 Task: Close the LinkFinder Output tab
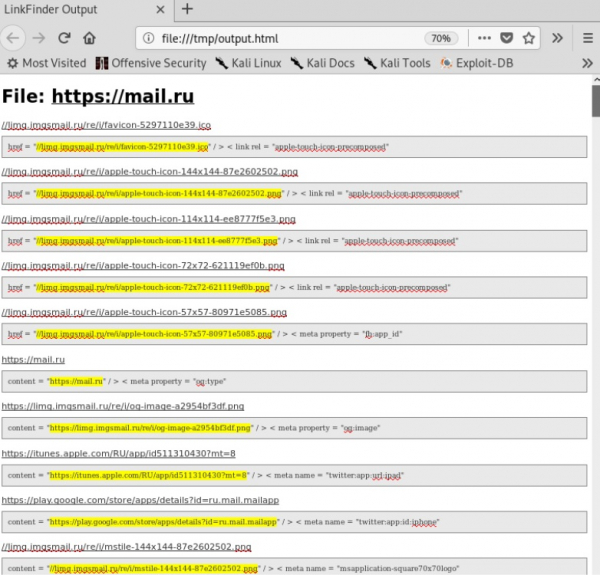159,10
